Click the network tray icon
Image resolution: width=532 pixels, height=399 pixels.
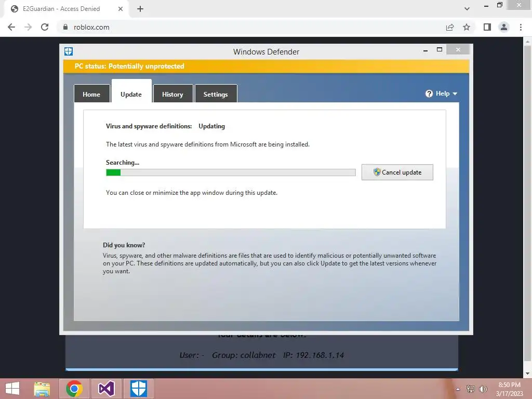[x=471, y=389]
